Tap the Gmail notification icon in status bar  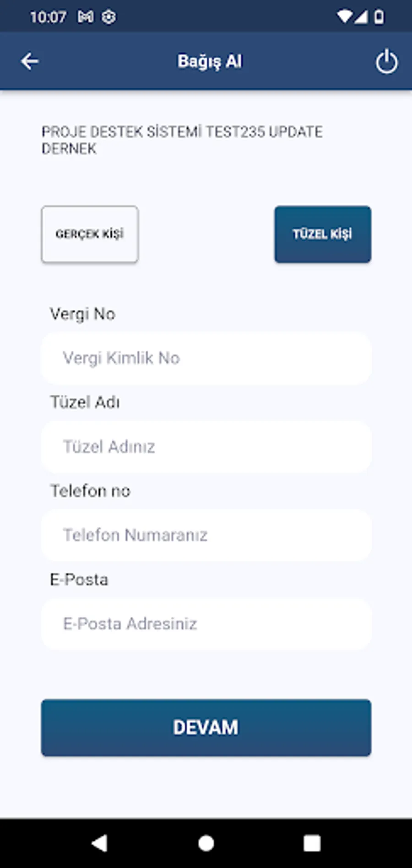click(86, 17)
